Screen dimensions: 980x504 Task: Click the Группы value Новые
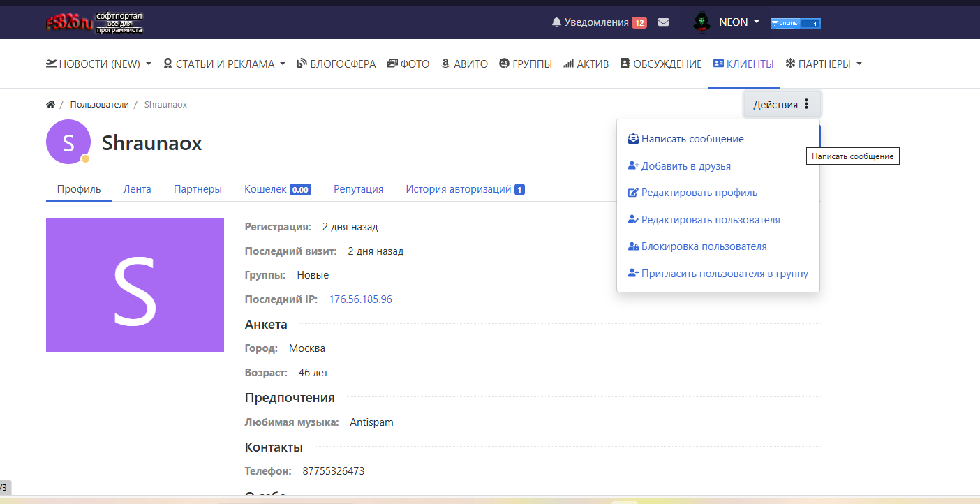tap(313, 275)
